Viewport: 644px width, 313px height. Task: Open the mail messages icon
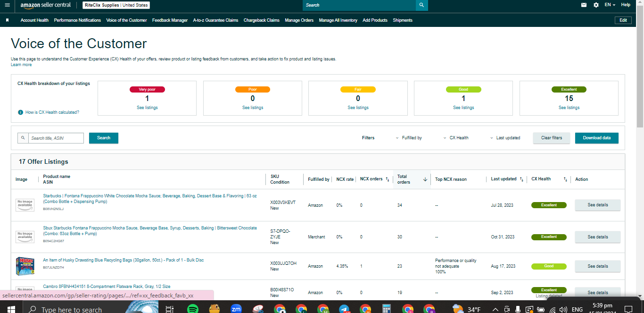[584, 5]
